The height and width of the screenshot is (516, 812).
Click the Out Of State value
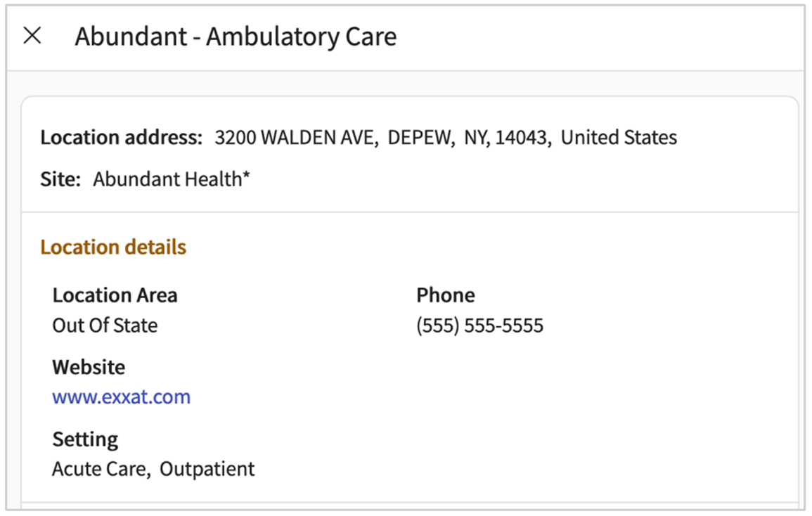pyautogui.click(x=105, y=325)
